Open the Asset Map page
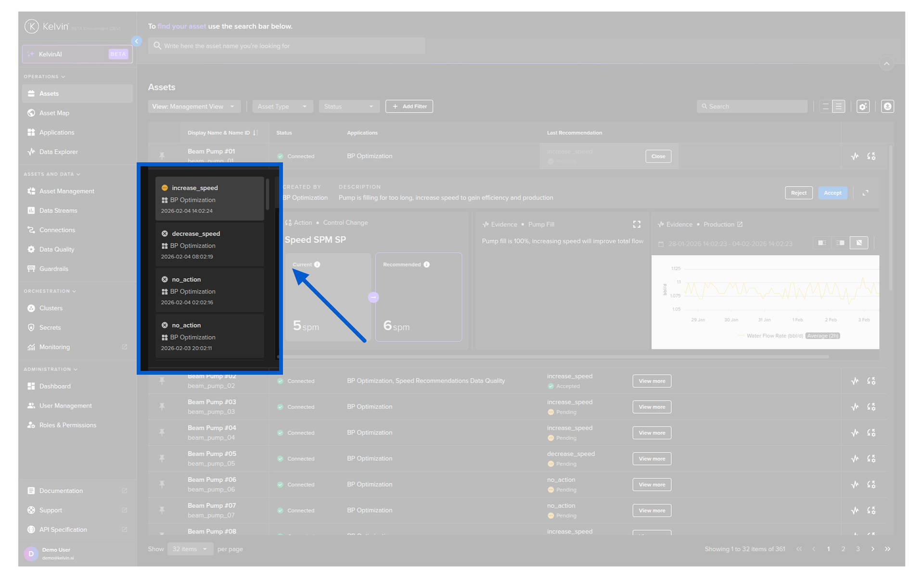The width and height of the screenshot is (924, 578). pos(54,113)
